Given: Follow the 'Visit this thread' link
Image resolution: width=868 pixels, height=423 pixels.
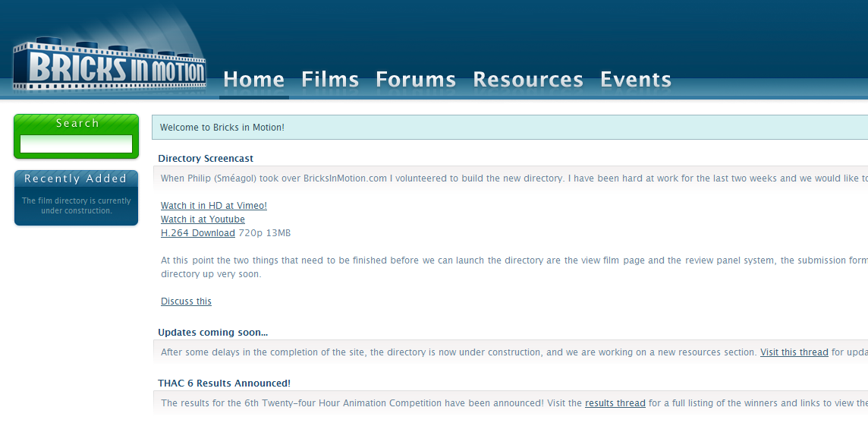Looking at the screenshot, I should tap(794, 352).
